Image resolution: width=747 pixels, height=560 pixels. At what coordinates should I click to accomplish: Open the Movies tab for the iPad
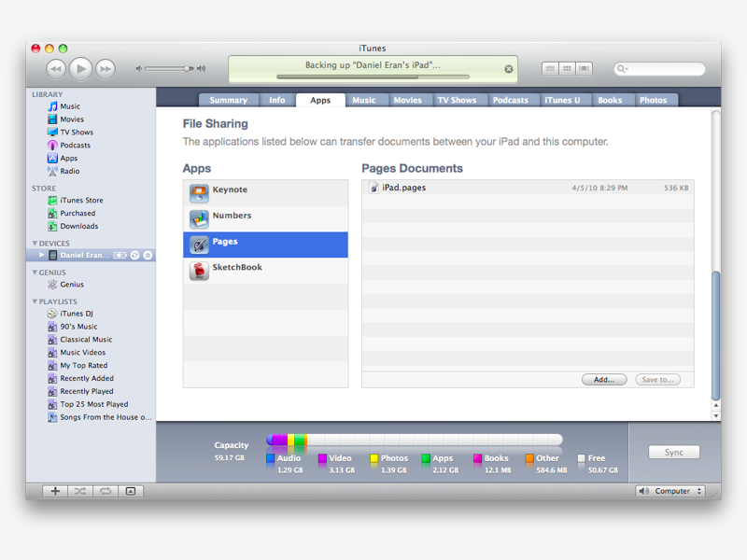[x=407, y=100]
